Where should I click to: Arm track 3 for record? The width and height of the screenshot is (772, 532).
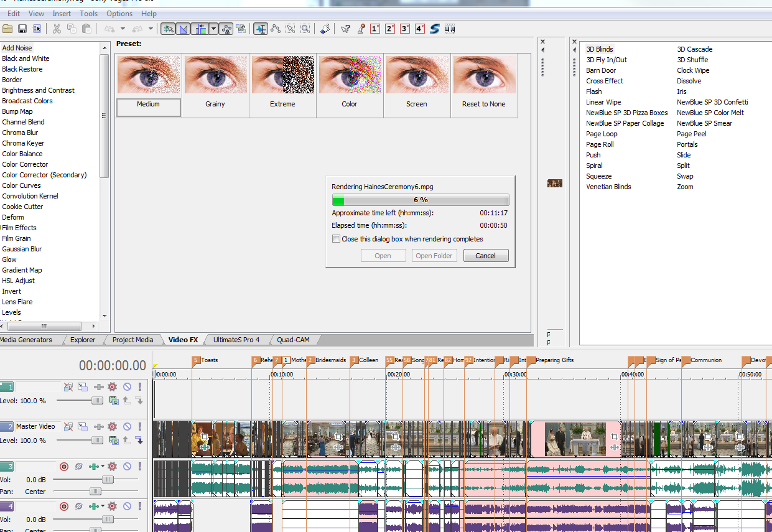[x=64, y=467]
